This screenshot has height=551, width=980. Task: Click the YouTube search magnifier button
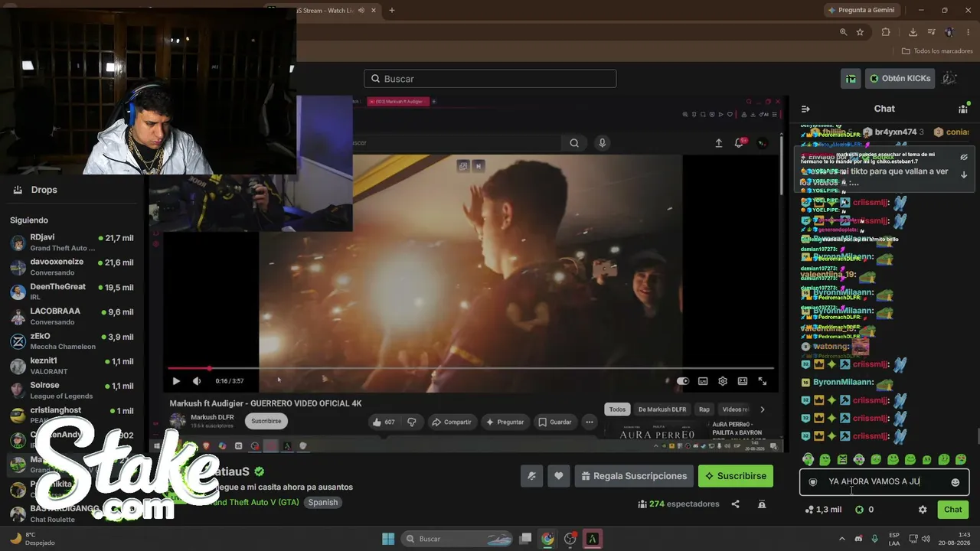pyautogui.click(x=574, y=142)
